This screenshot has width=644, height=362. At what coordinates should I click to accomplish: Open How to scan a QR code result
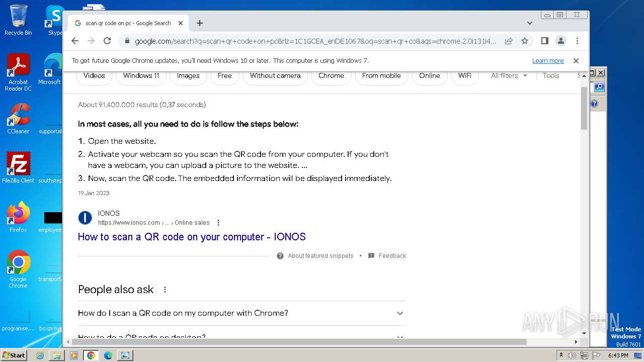[192, 237]
